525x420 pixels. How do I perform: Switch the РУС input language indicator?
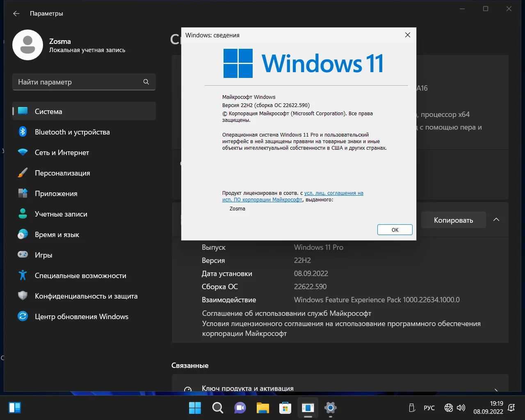tap(429, 408)
